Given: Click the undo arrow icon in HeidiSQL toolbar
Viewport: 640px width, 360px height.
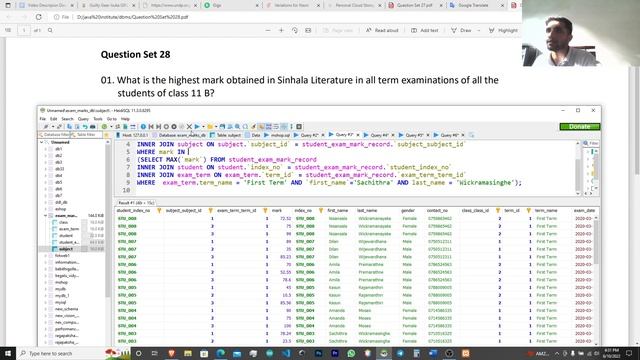Looking at the screenshot, I should [x=85, y=127].
